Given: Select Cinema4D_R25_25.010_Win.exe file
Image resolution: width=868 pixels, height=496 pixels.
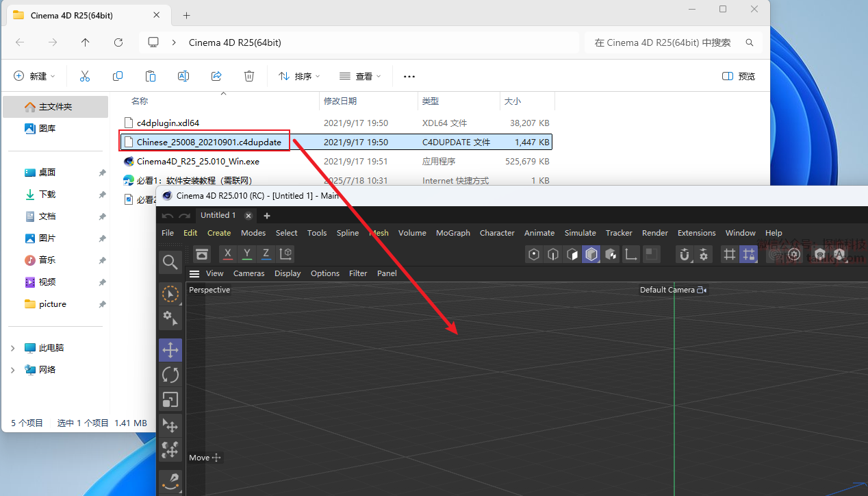Looking at the screenshot, I should point(198,162).
